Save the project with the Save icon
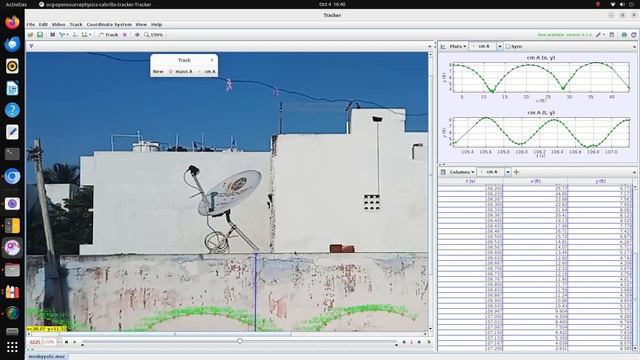 40,35
